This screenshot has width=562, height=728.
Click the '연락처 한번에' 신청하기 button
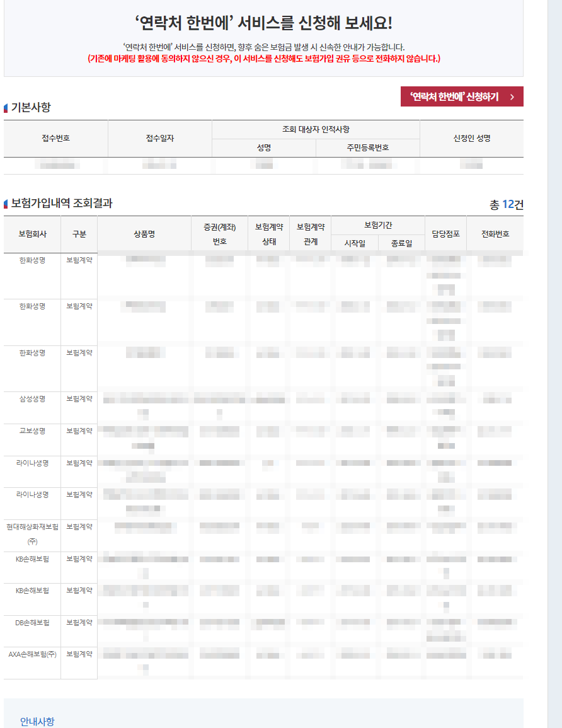pyautogui.click(x=462, y=96)
